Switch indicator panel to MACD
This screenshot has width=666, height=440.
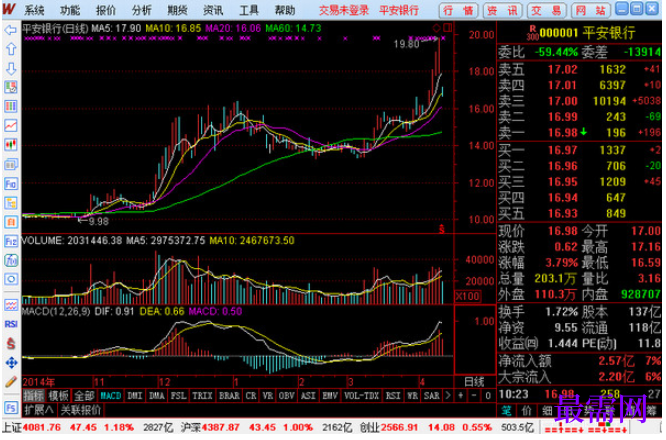point(110,396)
